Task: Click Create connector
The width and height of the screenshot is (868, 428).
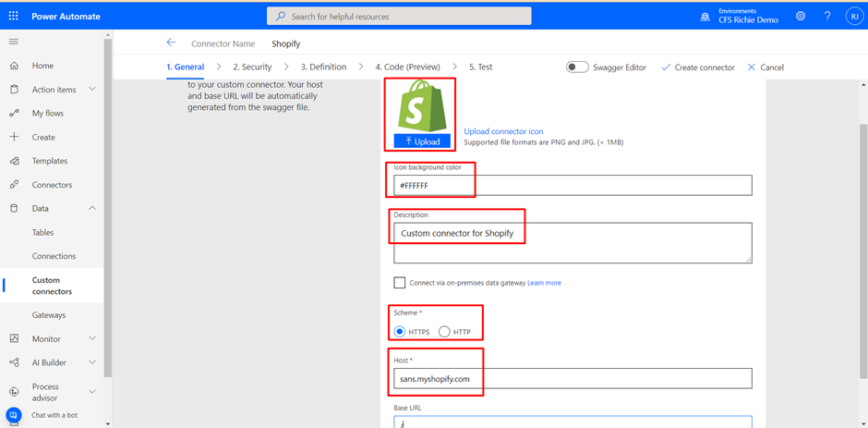Action: tap(698, 67)
